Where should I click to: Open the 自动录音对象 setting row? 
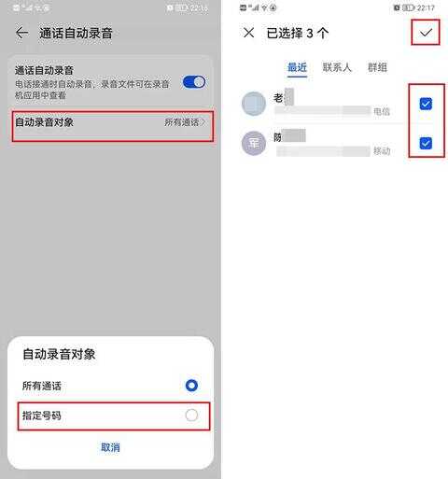[113, 126]
